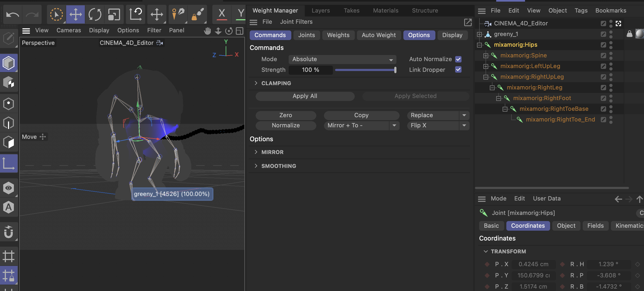Viewport: 644px width, 291px height.
Task: Switch to Points mode icon
Action: 9,104
